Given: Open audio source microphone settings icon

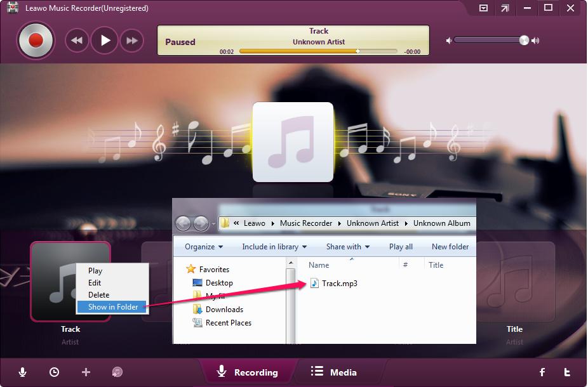Looking at the screenshot, I should (22, 372).
